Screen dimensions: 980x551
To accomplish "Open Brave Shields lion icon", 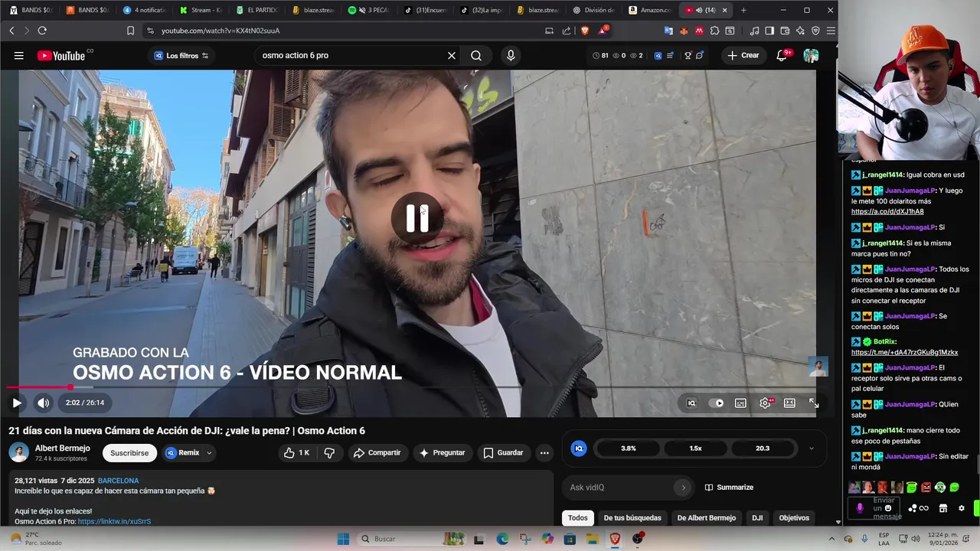I will pos(585,31).
